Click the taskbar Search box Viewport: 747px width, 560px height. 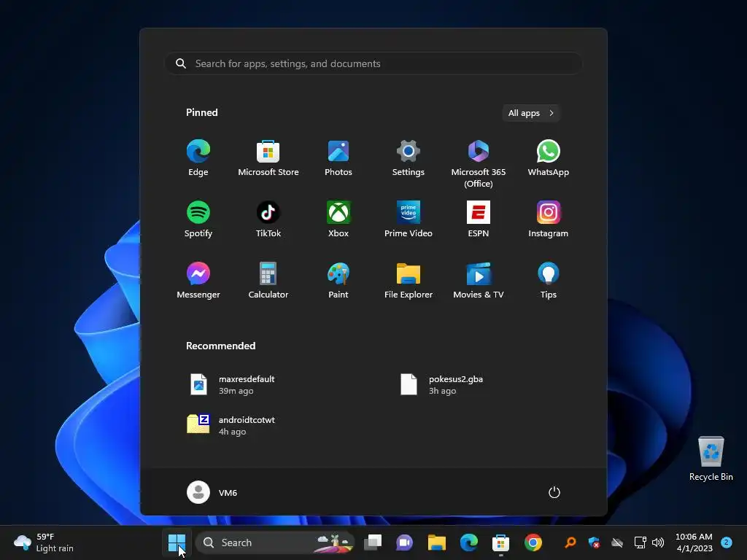click(x=275, y=542)
